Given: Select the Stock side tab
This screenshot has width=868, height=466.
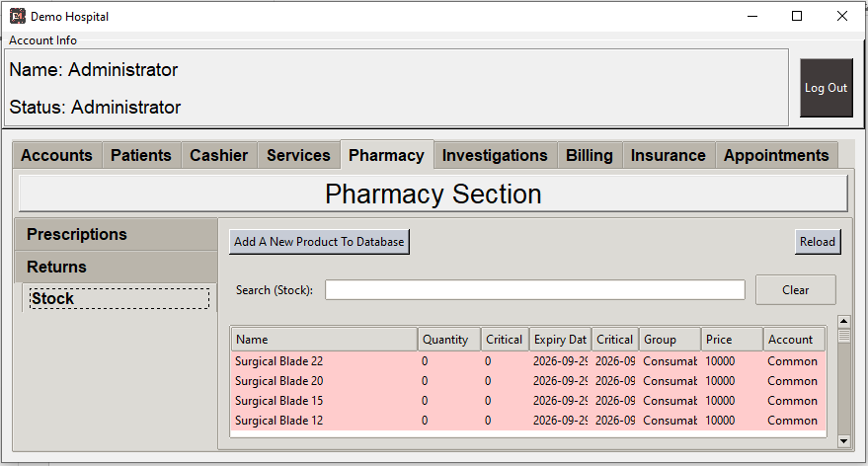Looking at the screenshot, I should 119,299.
